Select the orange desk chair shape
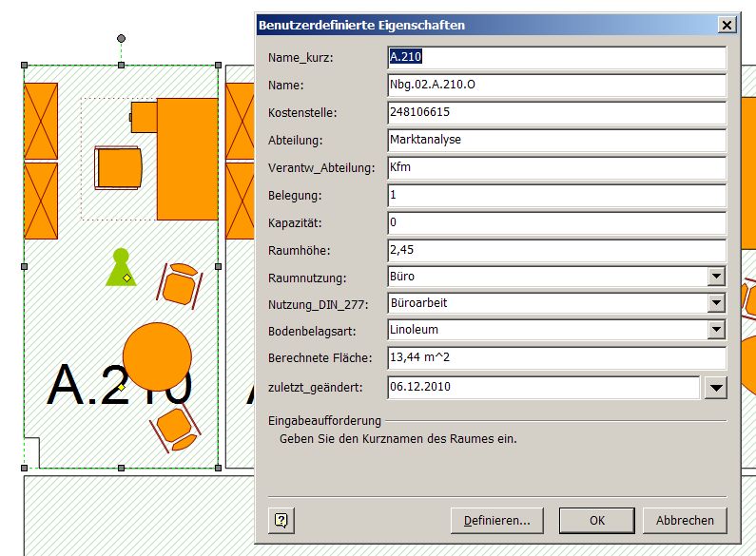Screen dimensions: 756x556 click(118, 167)
